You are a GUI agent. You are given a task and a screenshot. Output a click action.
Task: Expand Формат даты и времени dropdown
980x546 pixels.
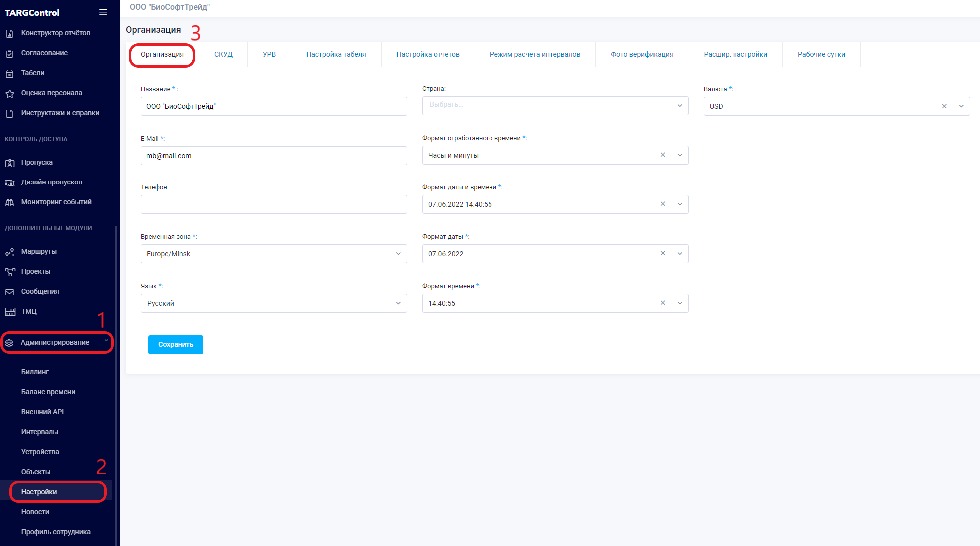(680, 204)
